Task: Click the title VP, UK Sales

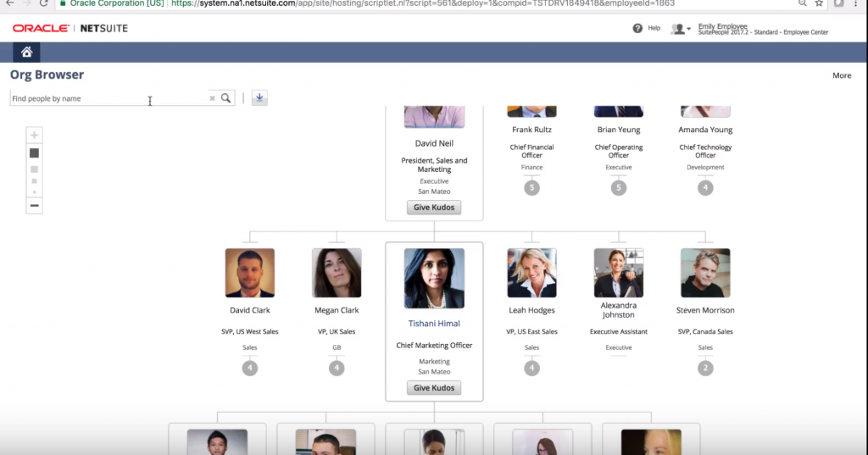Action: pos(337,331)
